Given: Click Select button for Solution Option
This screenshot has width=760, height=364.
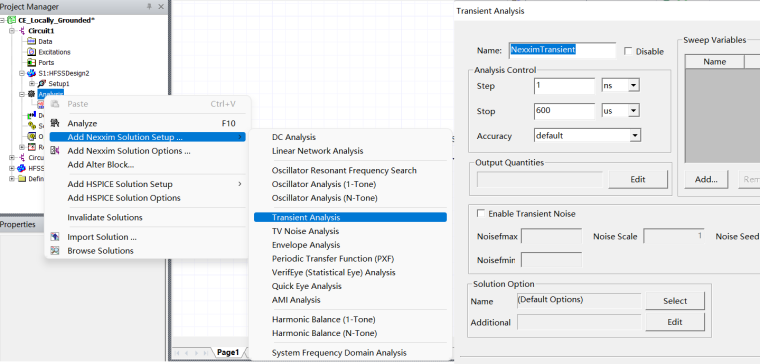Looking at the screenshot, I should 675,301.
